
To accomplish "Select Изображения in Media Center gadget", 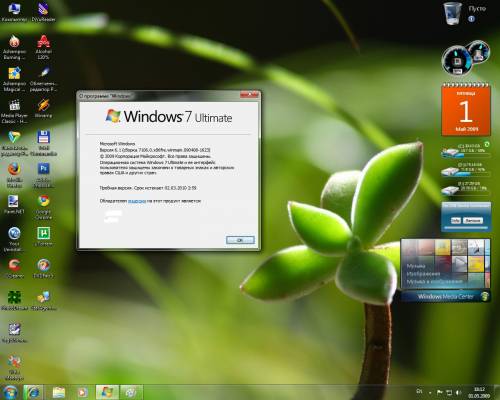I will click(x=423, y=274).
